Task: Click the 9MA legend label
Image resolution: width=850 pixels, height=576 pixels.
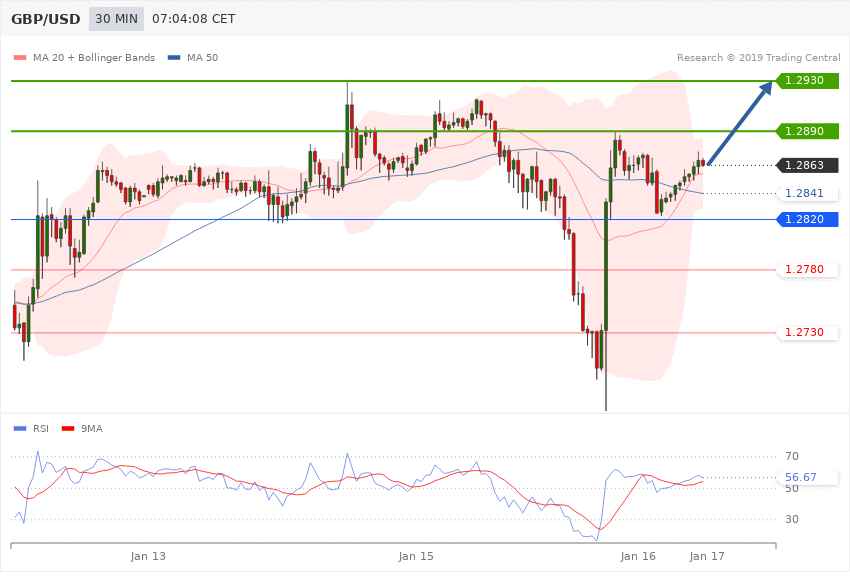Action: click(92, 429)
